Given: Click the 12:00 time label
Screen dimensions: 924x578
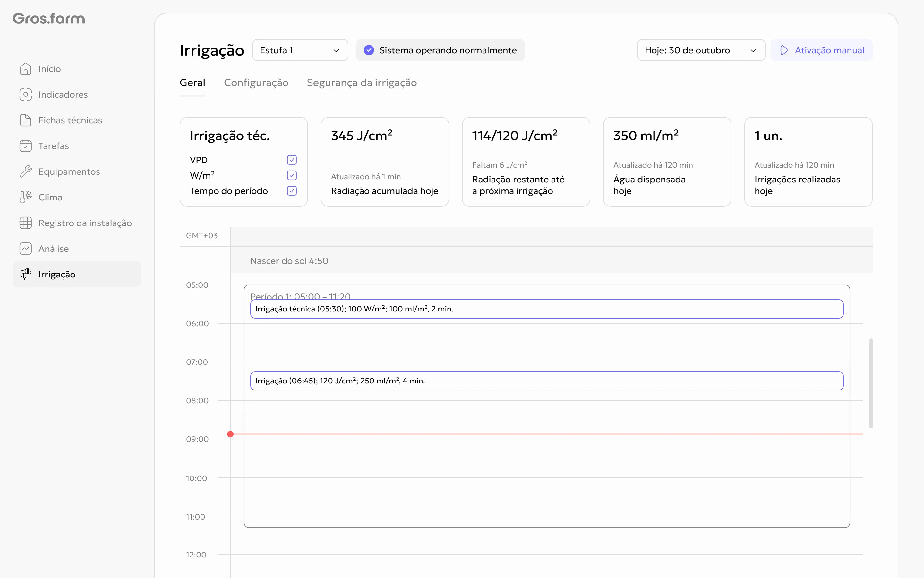Looking at the screenshot, I should coord(196,555).
